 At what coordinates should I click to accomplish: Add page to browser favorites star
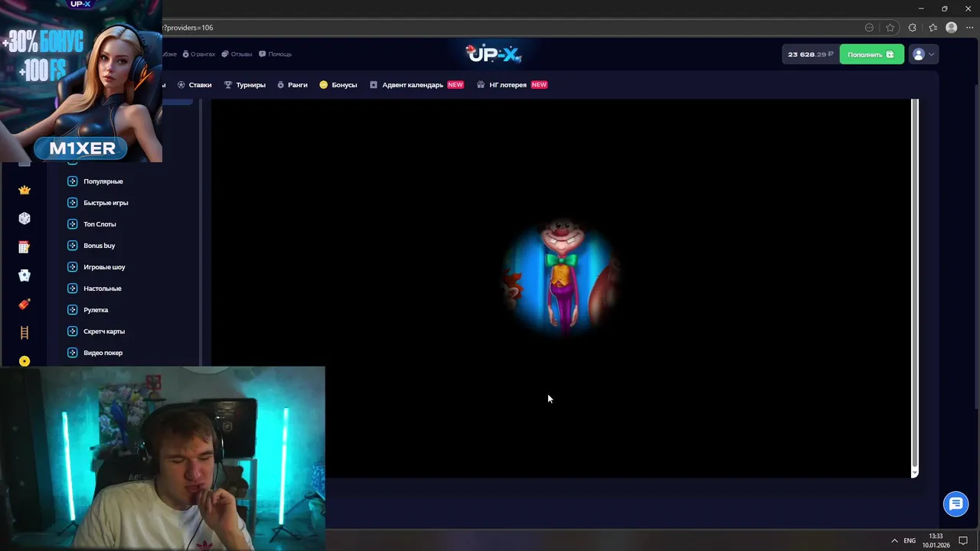pyautogui.click(x=890, y=28)
